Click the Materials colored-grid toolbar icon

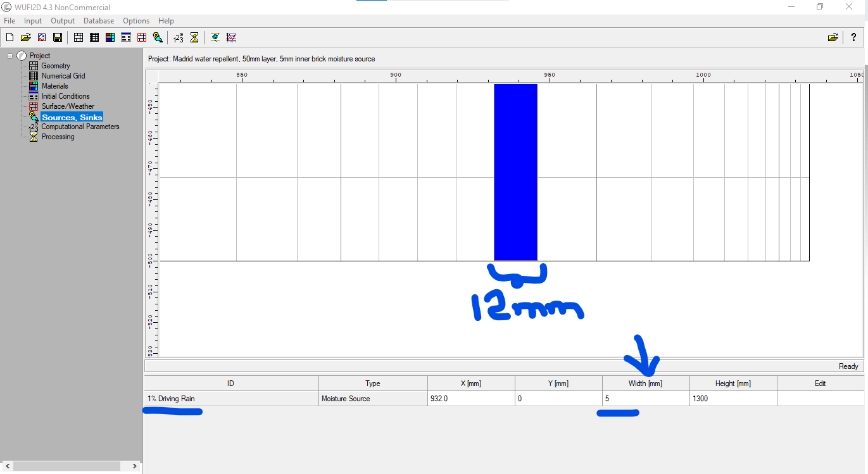pos(110,37)
